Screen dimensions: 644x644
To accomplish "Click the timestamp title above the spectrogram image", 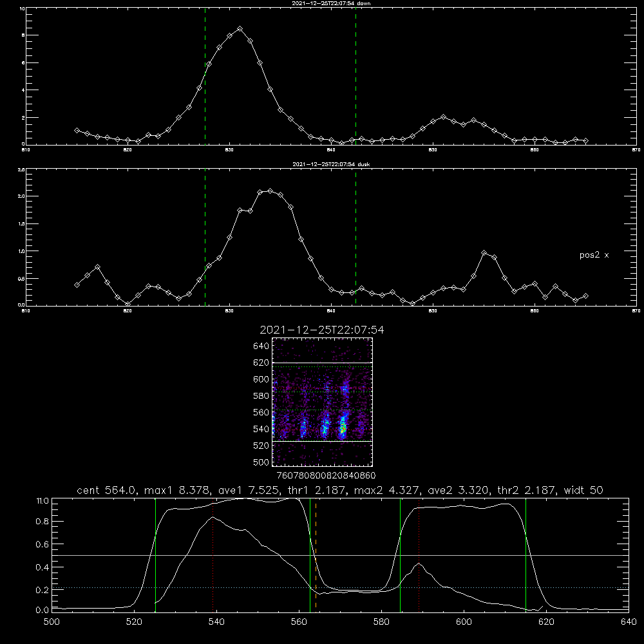I will pyautogui.click(x=322, y=330).
